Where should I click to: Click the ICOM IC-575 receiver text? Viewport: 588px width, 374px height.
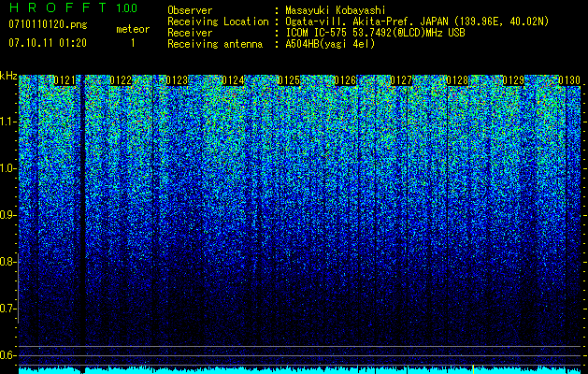[375, 33]
